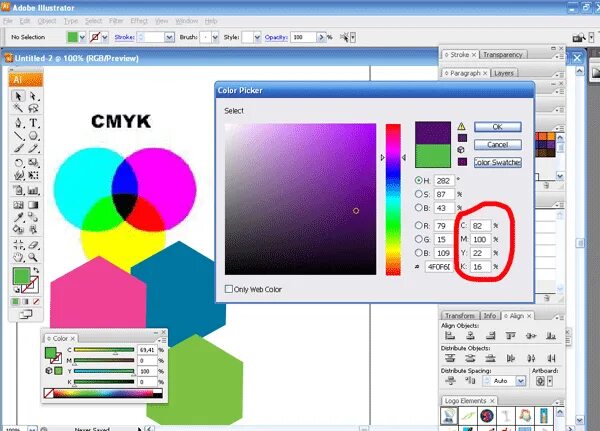Select the Pen tool

[18, 123]
